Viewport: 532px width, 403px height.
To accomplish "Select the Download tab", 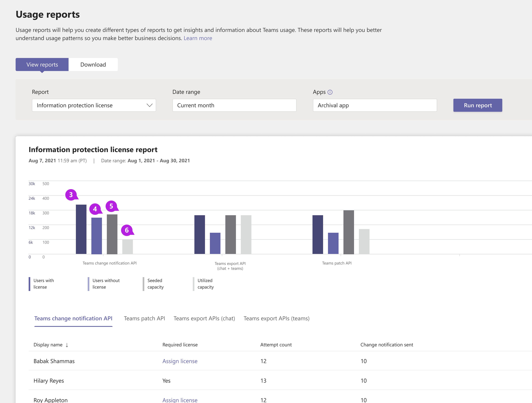I will [93, 64].
